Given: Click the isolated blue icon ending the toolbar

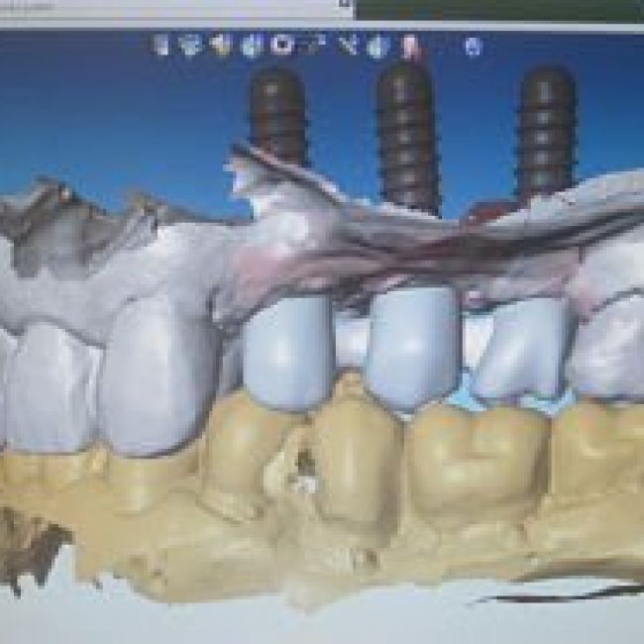Looking at the screenshot, I should tap(474, 46).
